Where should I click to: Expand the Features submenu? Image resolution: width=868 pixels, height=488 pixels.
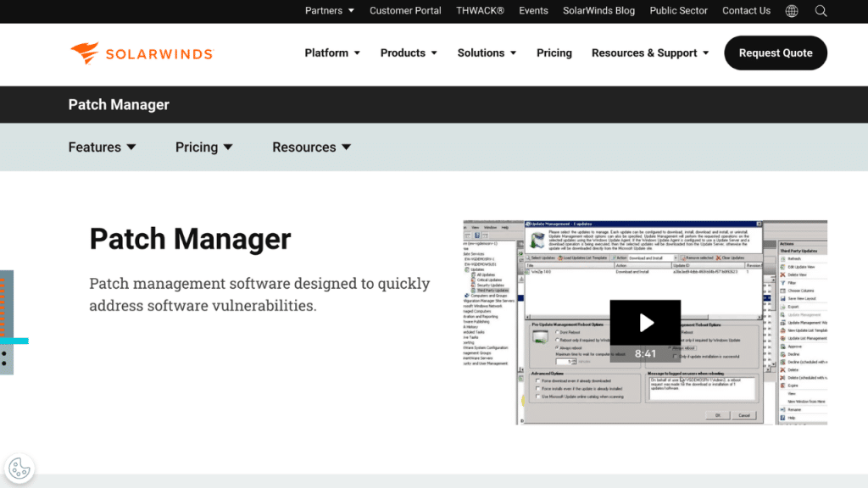[102, 147]
